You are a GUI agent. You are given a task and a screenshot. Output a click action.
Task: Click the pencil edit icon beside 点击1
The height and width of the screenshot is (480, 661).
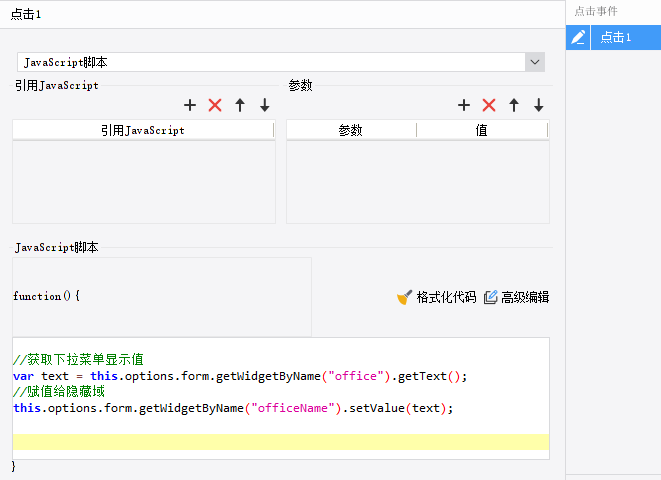coord(578,38)
